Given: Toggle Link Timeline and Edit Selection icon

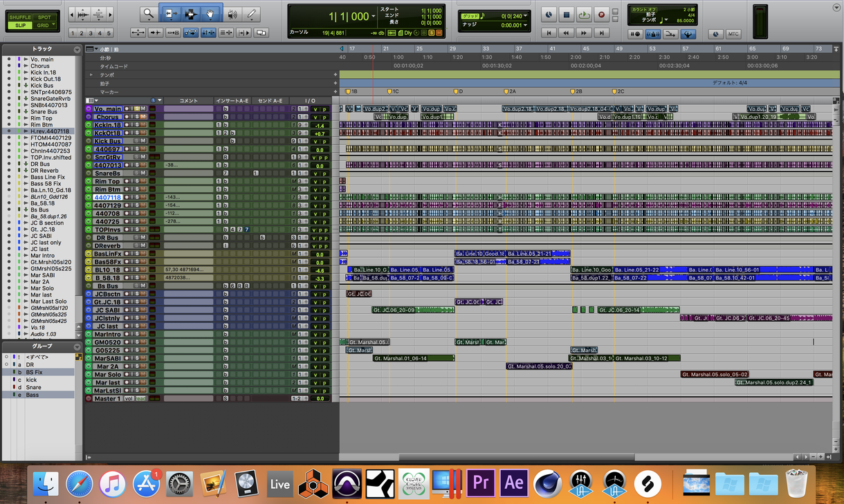Looking at the screenshot, I should [x=208, y=32].
